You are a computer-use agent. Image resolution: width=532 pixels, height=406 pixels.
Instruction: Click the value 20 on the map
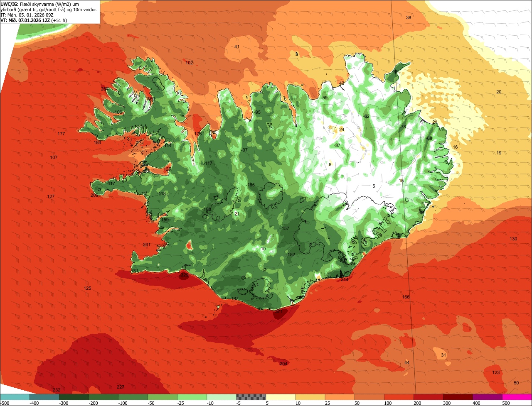point(499,92)
